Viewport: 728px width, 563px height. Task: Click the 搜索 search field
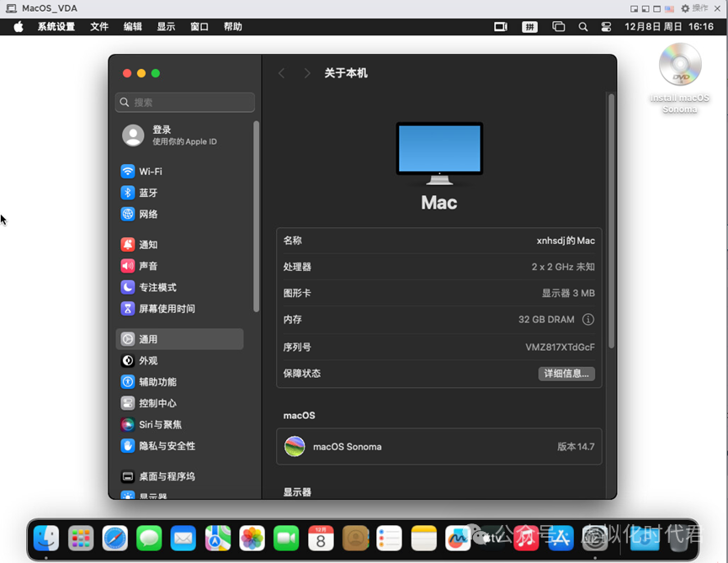click(x=184, y=102)
